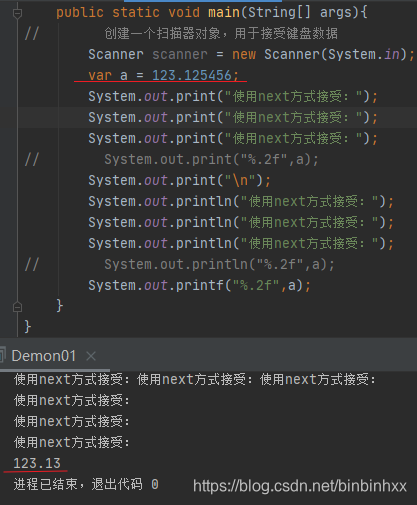Click the third System.out.print statement
Image resolution: width=417 pixels, height=505 pixels.
[x=233, y=138]
